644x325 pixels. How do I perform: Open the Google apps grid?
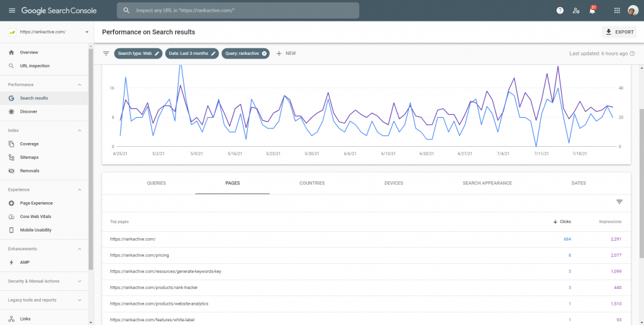617,11
